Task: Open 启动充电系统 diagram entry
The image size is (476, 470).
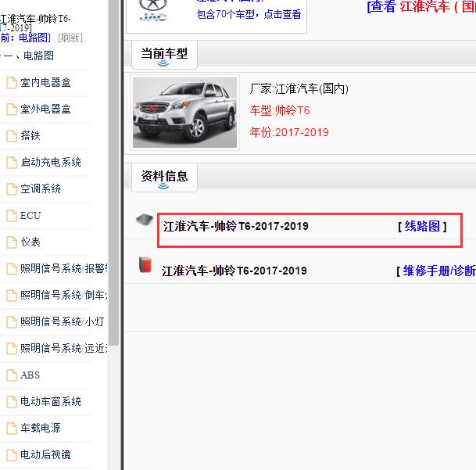Action: [51, 162]
